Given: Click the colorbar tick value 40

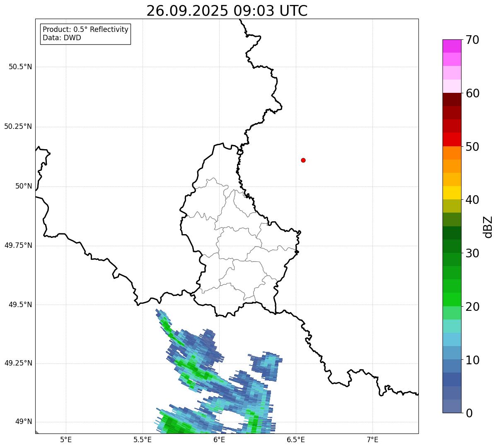Looking at the screenshot, I should pyautogui.click(x=473, y=200).
